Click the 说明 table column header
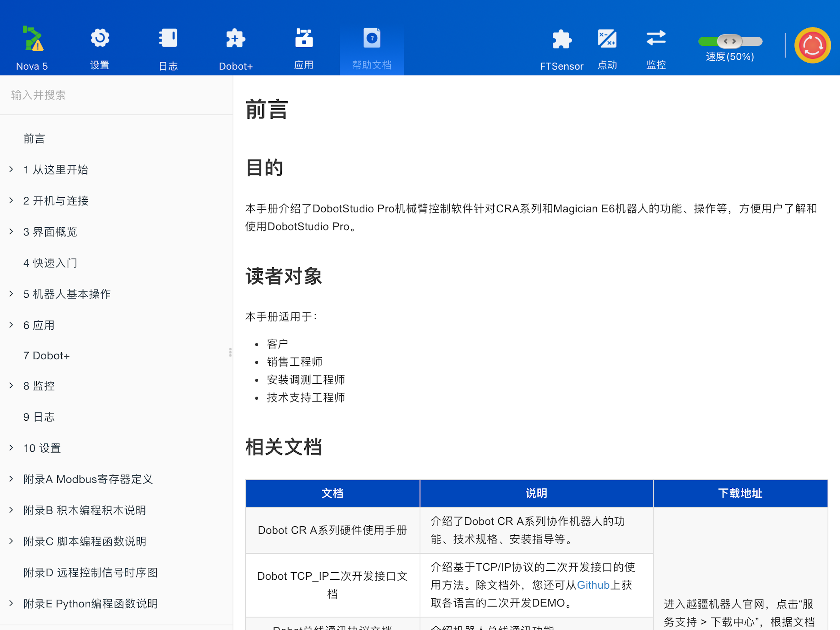Screen dimensions: 840x630 [x=537, y=493]
